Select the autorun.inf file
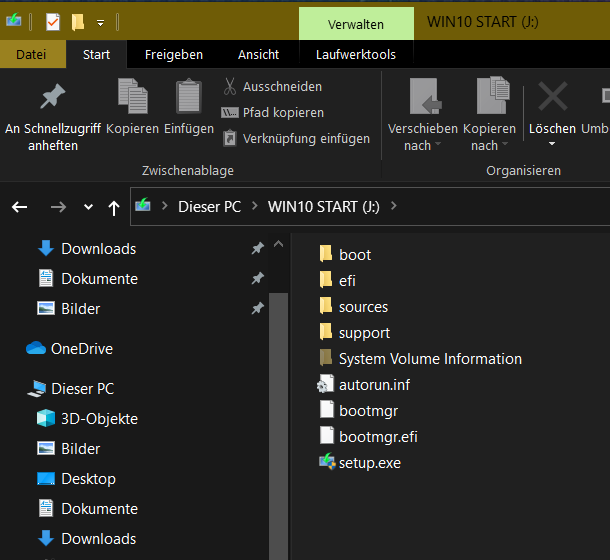This screenshot has width=610, height=560. [363, 385]
